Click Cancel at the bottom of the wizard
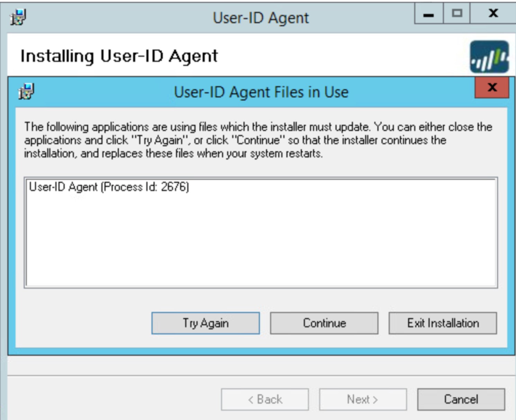516x420 pixels. (460, 399)
